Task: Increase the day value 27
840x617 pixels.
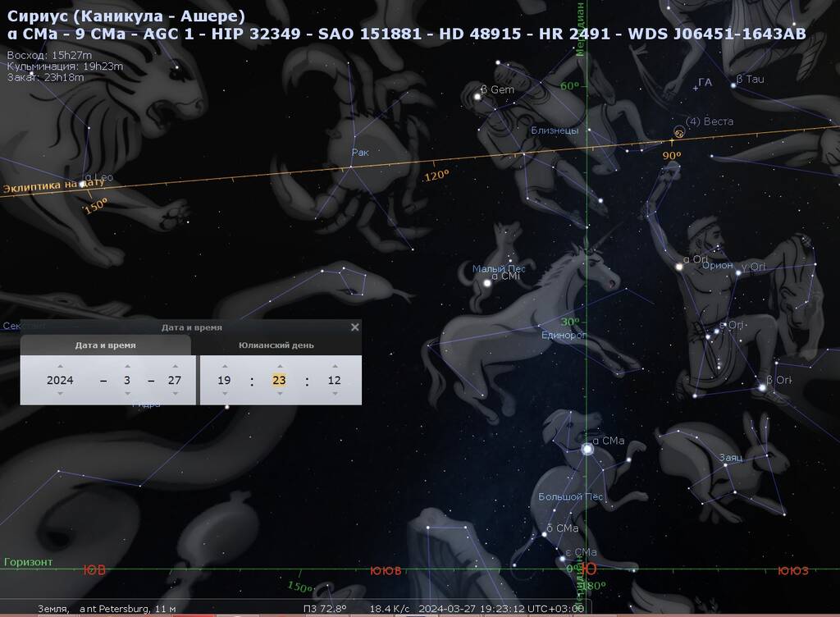Action: (x=176, y=366)
